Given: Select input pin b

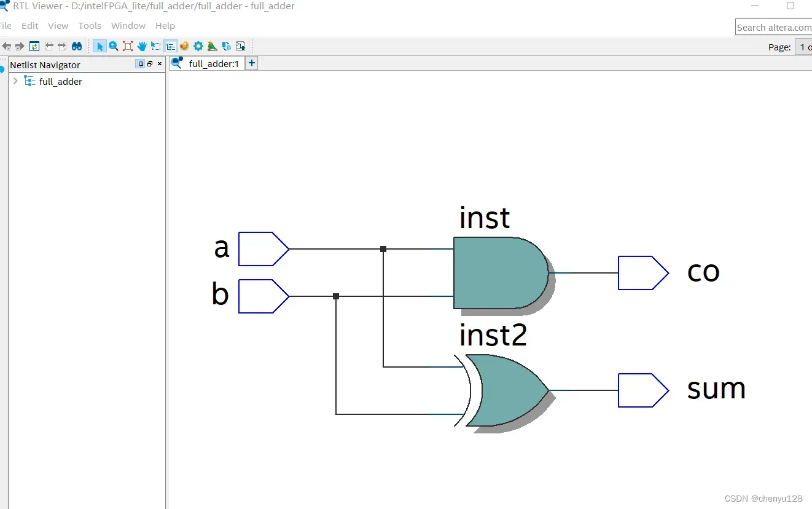Looking at the screenshot, I should [x=264, y=296].
